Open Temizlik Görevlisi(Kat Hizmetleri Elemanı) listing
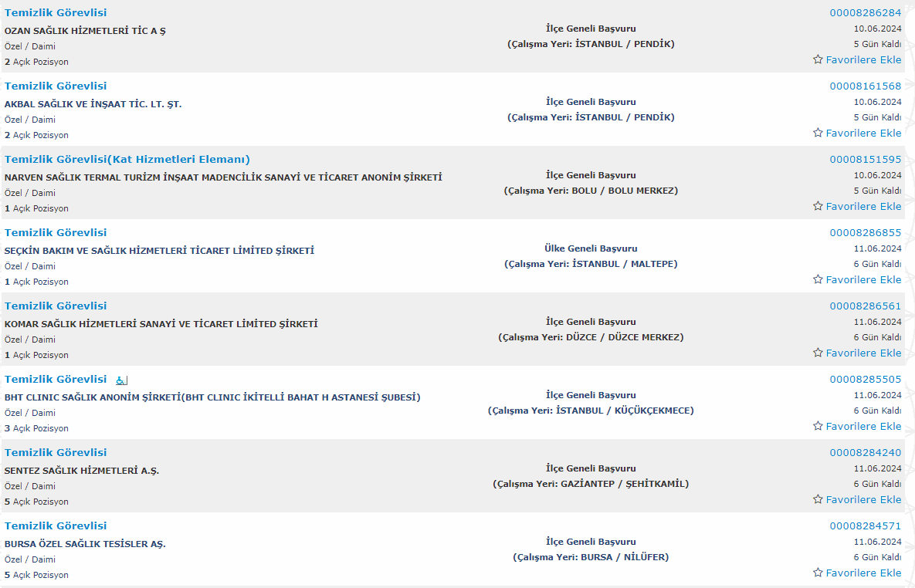 [x=127, y=159]
